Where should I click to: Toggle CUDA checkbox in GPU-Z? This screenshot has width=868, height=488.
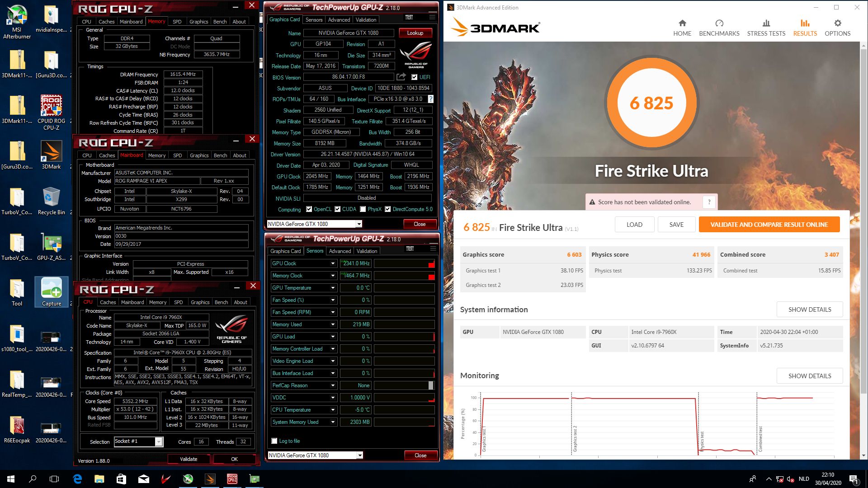[337, 209]
